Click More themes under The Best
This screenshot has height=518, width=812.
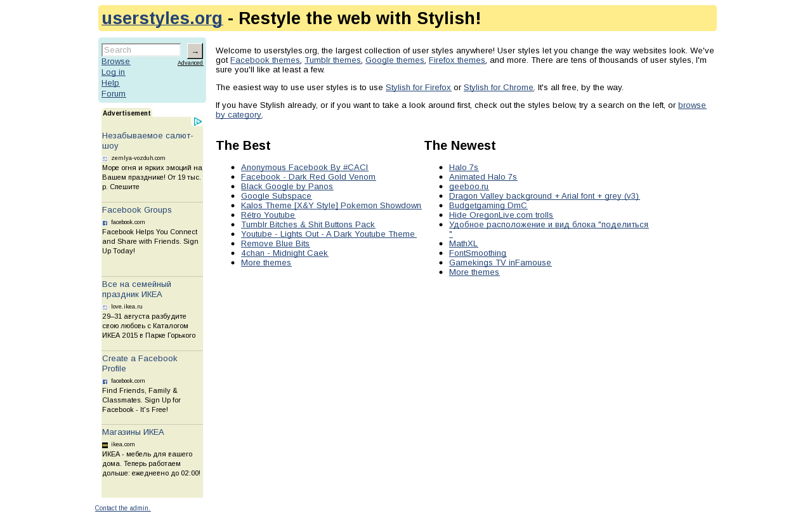pyautogui.click(x=266, y=263)
